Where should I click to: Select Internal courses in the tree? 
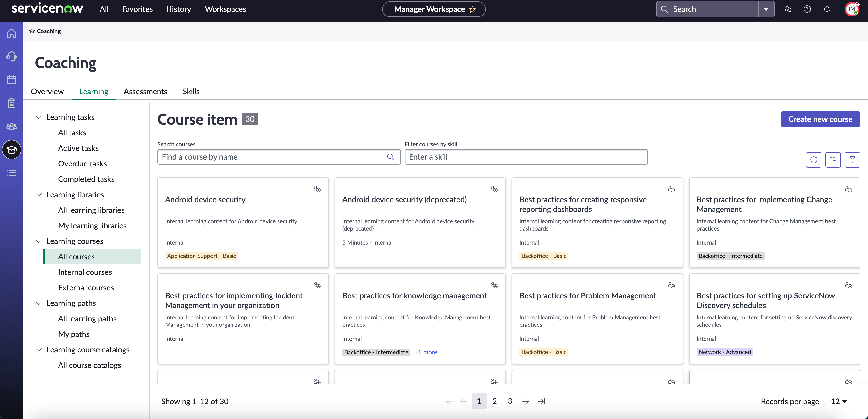[85, 272]
